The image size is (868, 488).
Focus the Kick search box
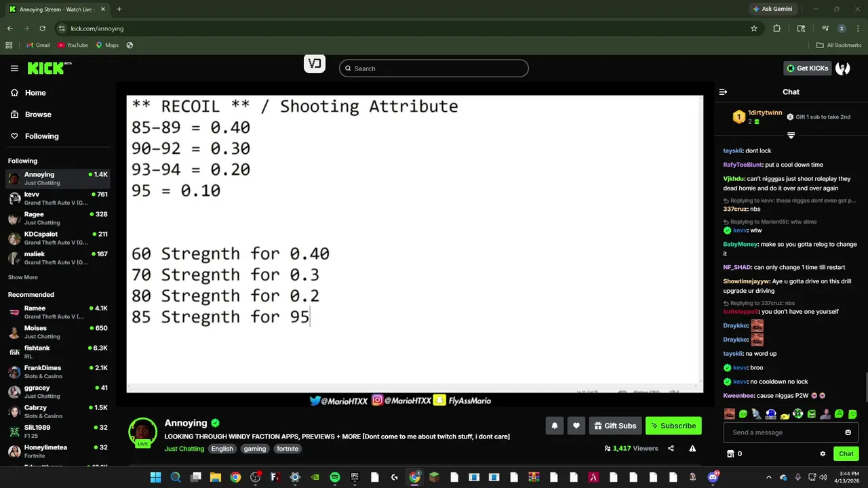[x=434, y=68]
